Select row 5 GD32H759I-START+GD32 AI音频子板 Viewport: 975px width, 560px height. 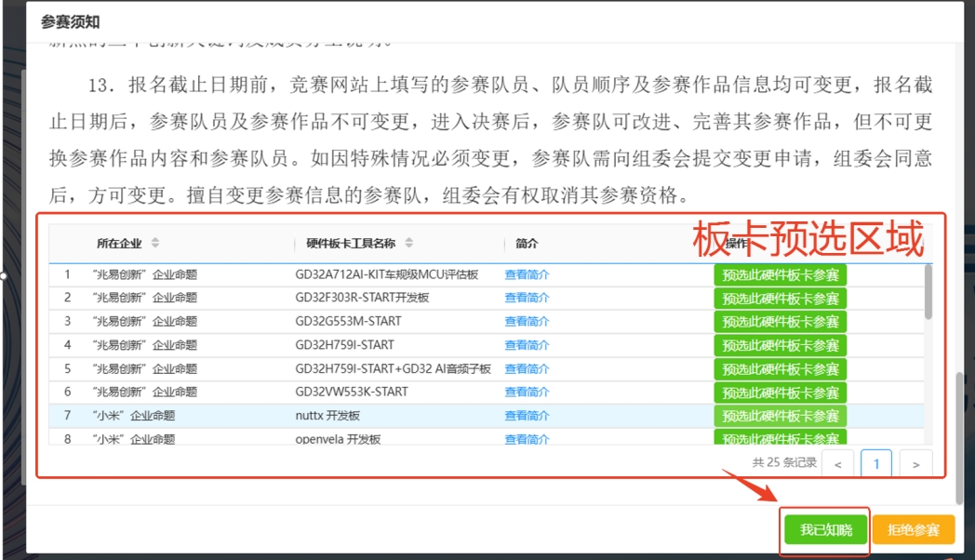tap(393, 368)
